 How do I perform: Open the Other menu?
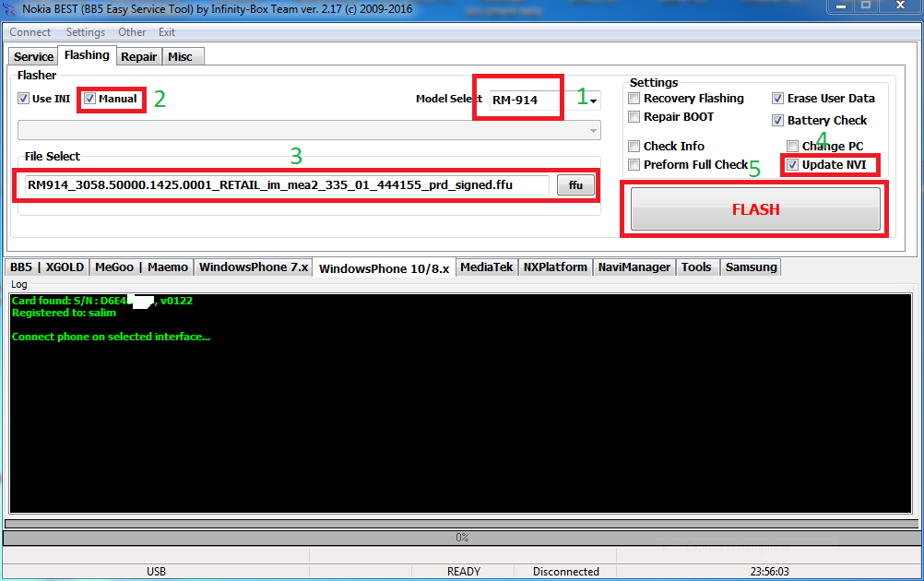(x=132, y=32)
